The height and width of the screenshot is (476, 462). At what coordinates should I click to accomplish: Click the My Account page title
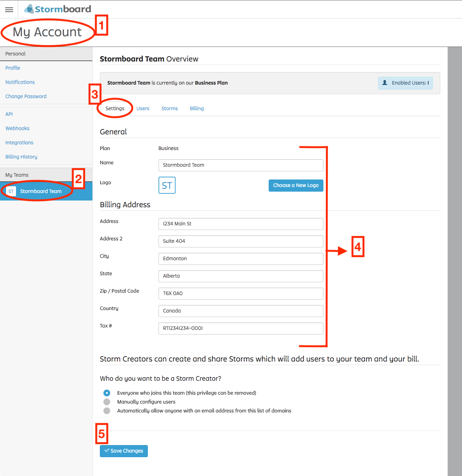pyautogui.click(x=47, y=32)
